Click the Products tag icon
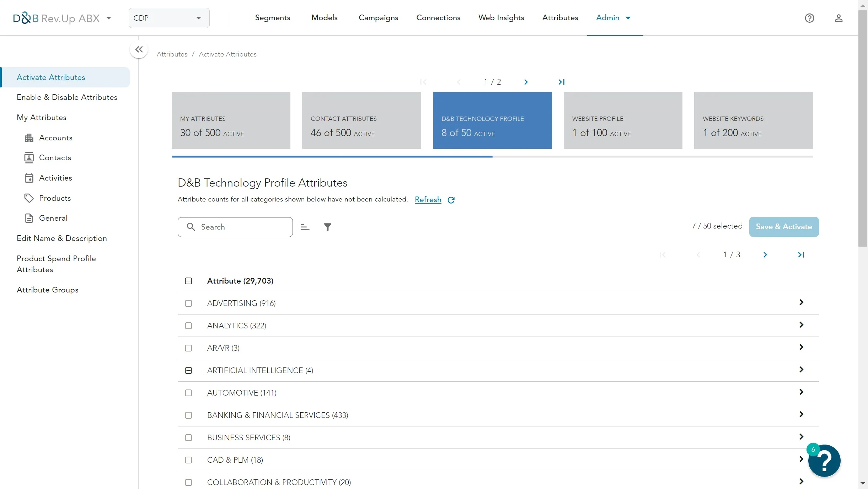The width and height of the screenshot is (868, 489). tap(29, 198)
